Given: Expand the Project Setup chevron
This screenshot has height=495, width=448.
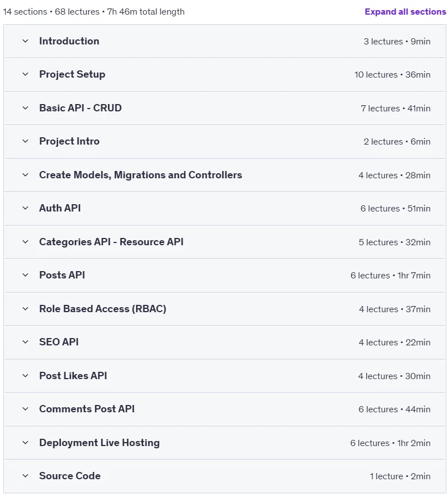Looking at the screenshot, I should (25, 74).
